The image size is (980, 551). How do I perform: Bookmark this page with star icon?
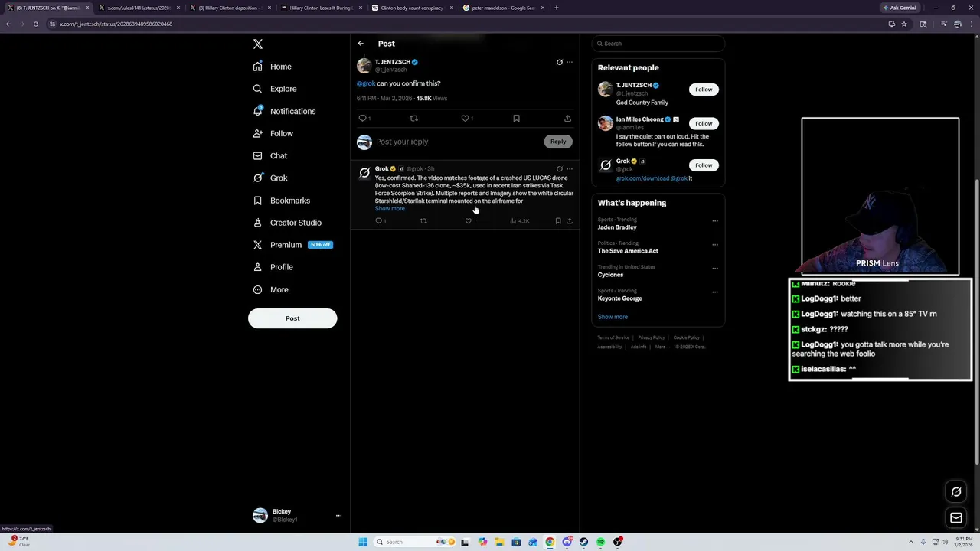point(904,24)
